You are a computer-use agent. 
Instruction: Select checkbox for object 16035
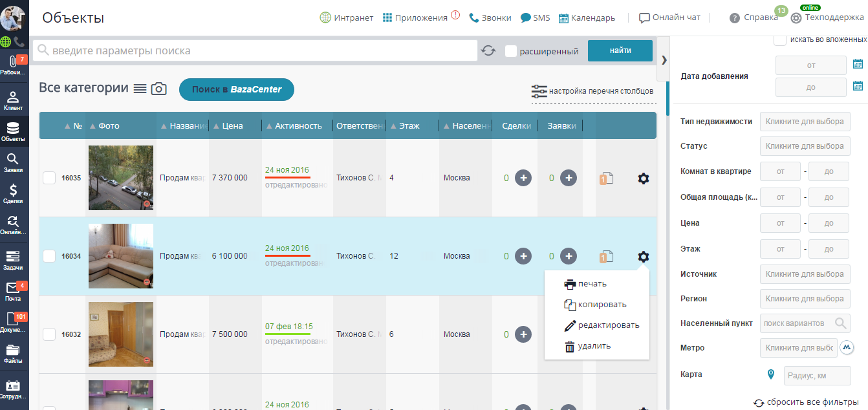click(x=49, y=178)
